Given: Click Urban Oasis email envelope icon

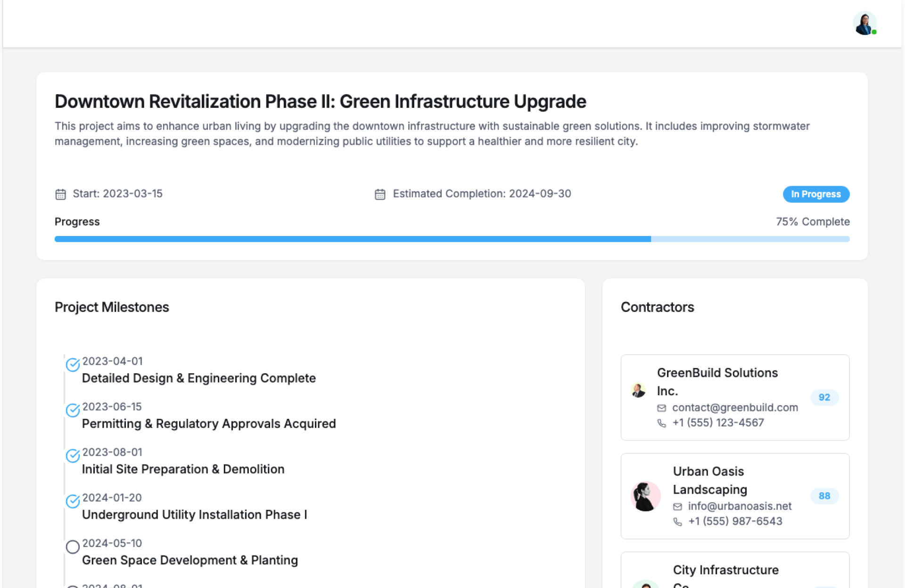Looking at the screenshot, I should click(x=677, y=506).
